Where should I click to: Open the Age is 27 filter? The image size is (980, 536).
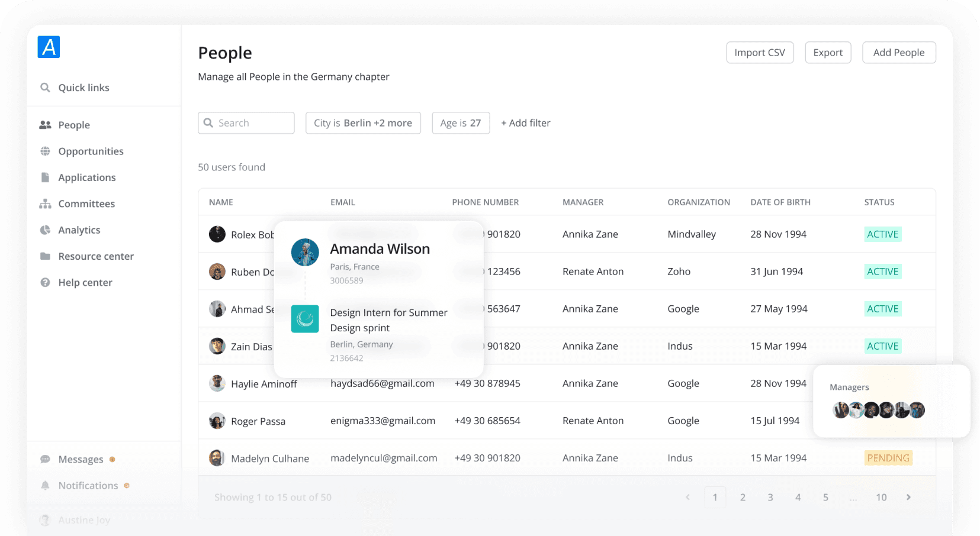point(461,123)
